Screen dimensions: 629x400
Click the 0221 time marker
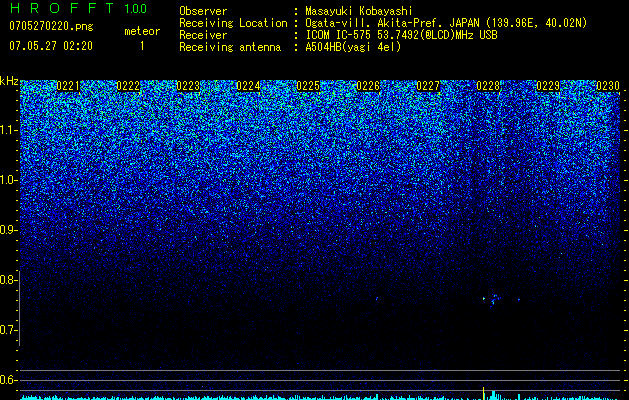[x=68, y=86]
